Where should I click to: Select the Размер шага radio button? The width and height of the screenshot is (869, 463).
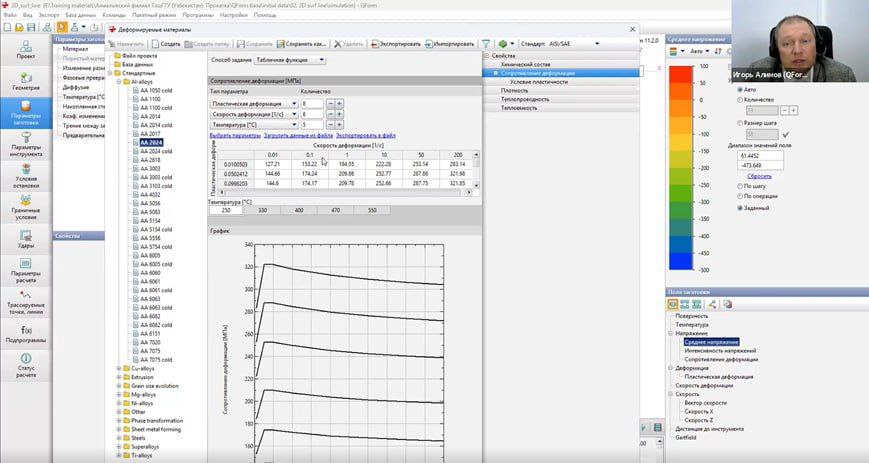[x=739, y=121]
